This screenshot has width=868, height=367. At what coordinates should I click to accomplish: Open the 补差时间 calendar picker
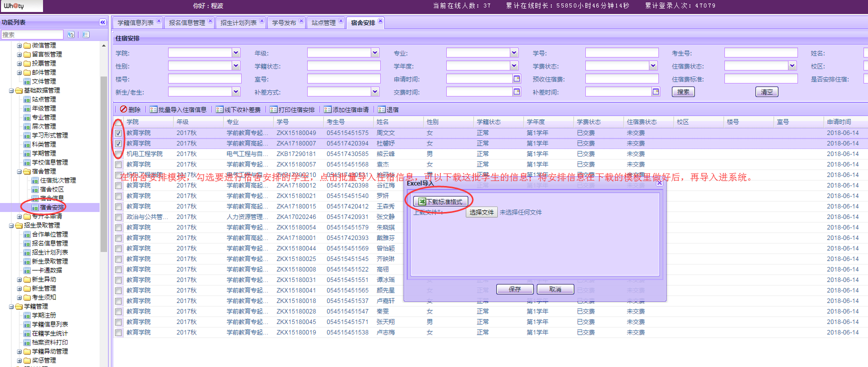pyautogui.click(x=656, y=91)
